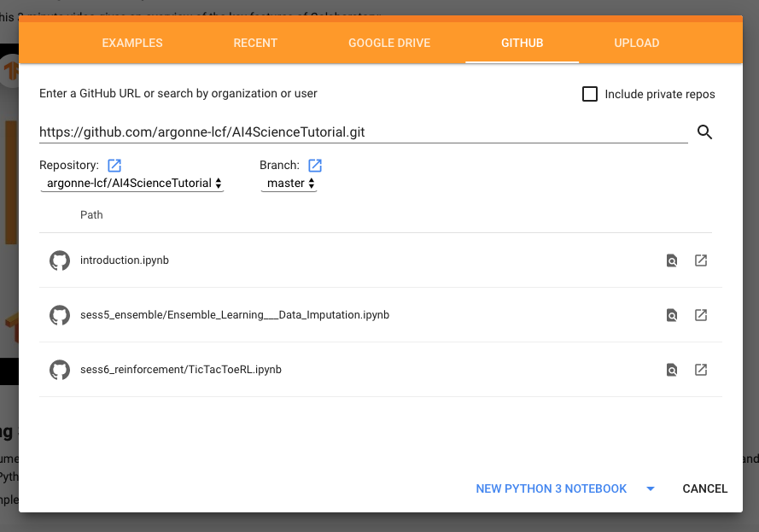The image size is (759, 532).
Task: Open TicTacToeRL.ipynb in new tab icon
Action: pos(701,370)
